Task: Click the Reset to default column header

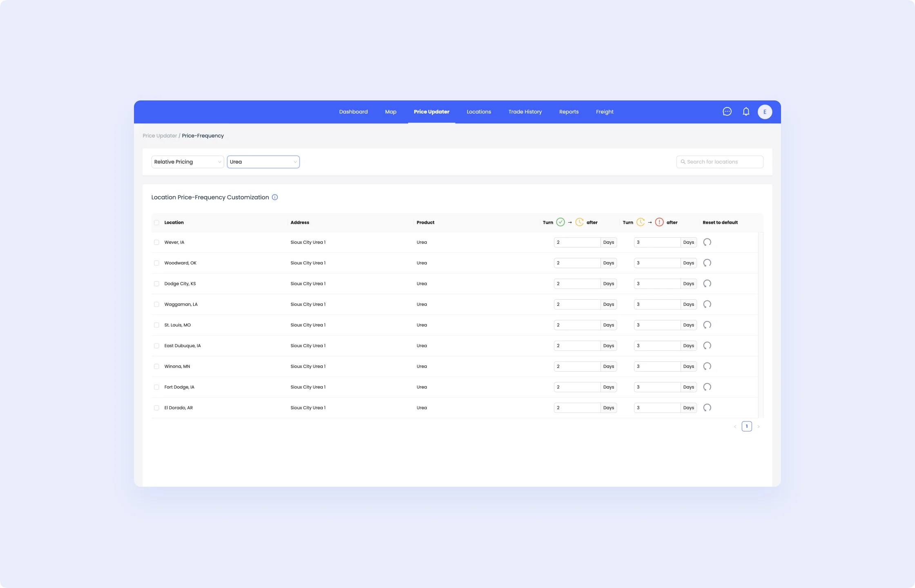Action: (720, 223)
